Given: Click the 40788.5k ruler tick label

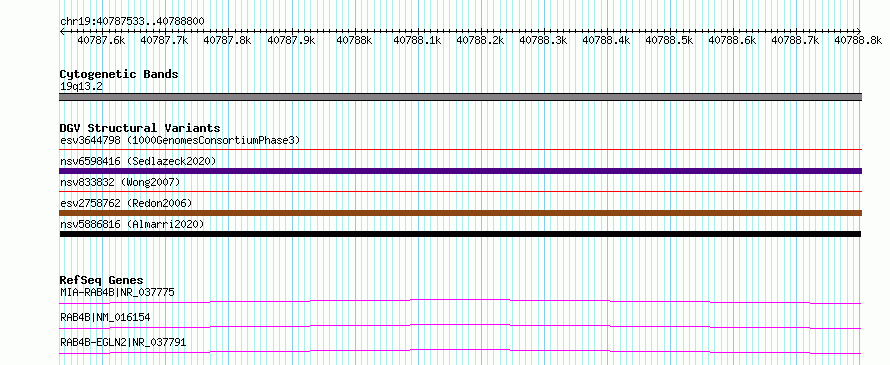Looking at the screenshot, I should click(669, 40).
